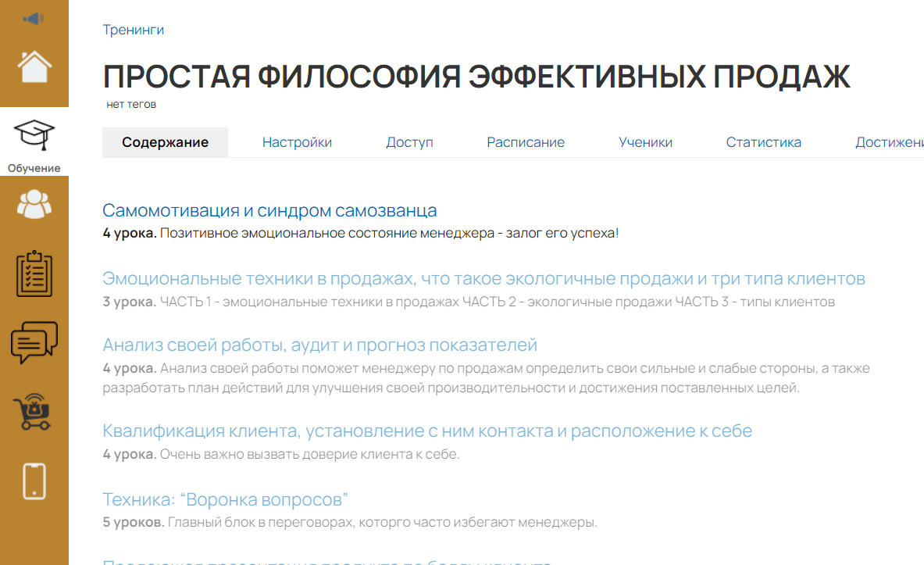The width and height of the screenshot is (924, 565).
Task: Open module Анализ своей работы, аудит
Action: coord(320,345)
